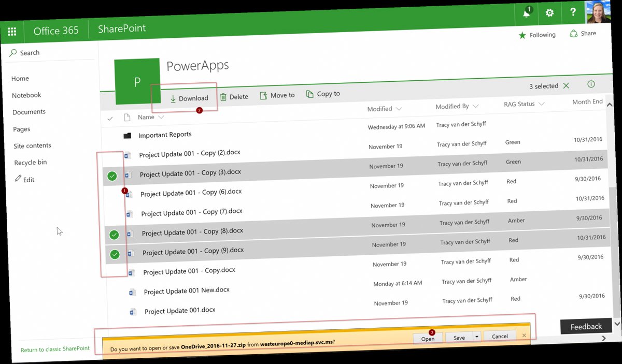Open the RAG Status column dropdown
This screenshot has height=364, width=622.
(524, 104)
